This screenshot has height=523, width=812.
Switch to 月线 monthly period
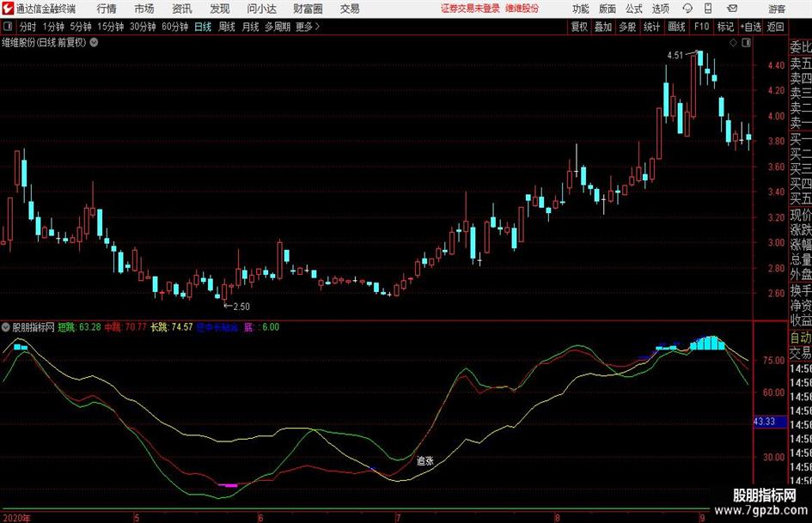[250, 27]
